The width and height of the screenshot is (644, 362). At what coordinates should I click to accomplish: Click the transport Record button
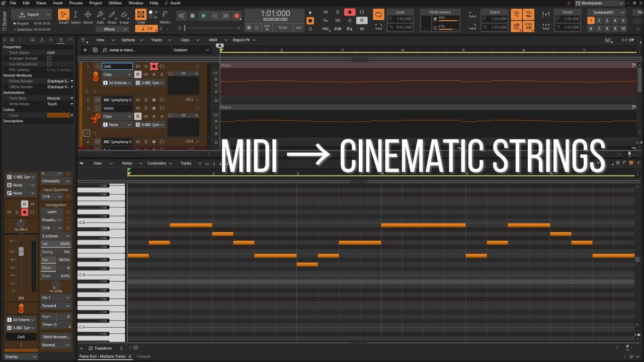point(237,16)
